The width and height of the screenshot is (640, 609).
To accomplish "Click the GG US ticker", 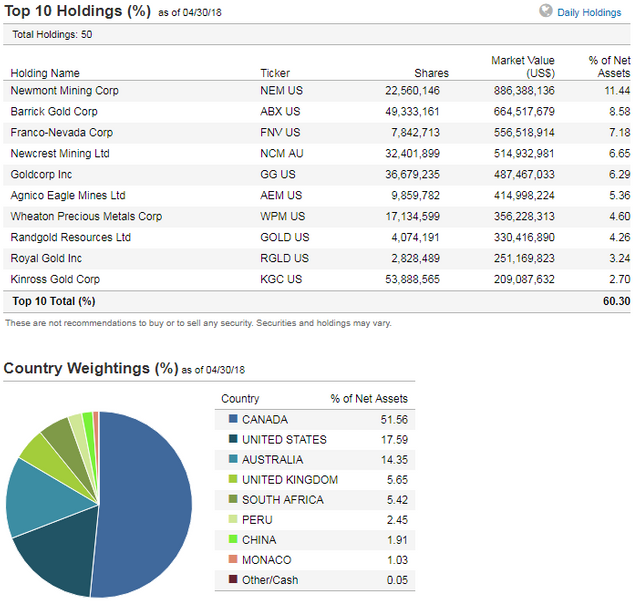I will 278,174.
